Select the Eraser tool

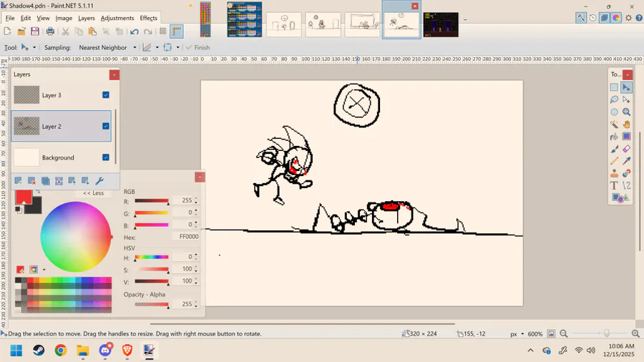pyautogui.click(x=626, y=149)
